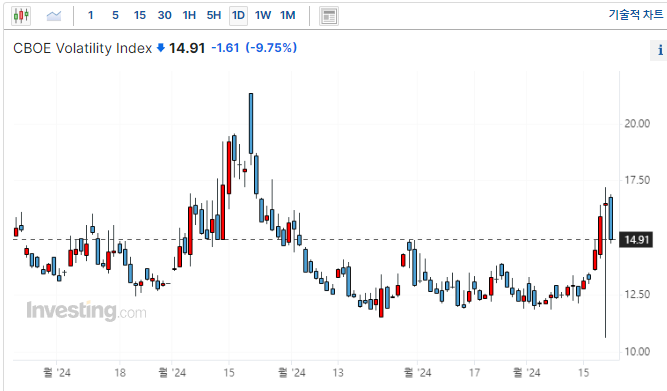Click the 17 date label on the time axis
The image size is (667, 391).
[x=474, y=373]
